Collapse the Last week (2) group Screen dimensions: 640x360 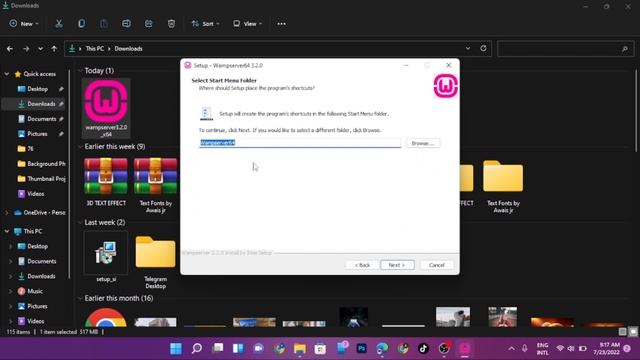pyautogui.click(x=80, y=222)
